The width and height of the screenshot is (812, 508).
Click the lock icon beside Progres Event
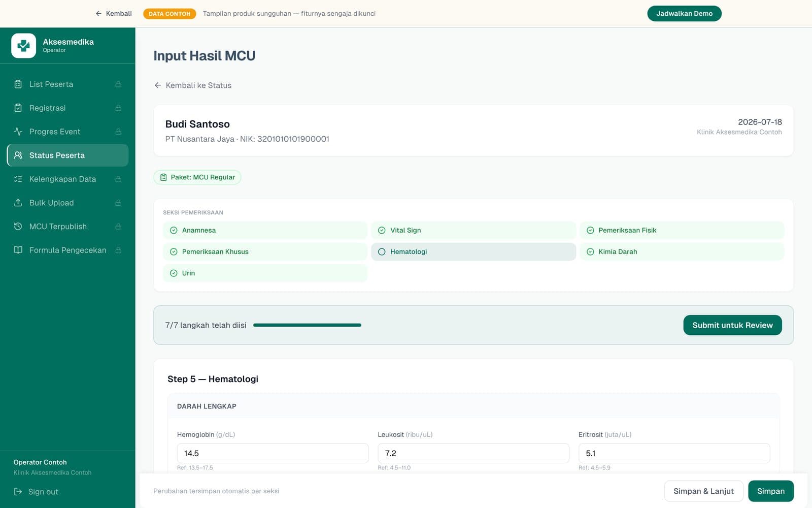[x=118, y=132]
